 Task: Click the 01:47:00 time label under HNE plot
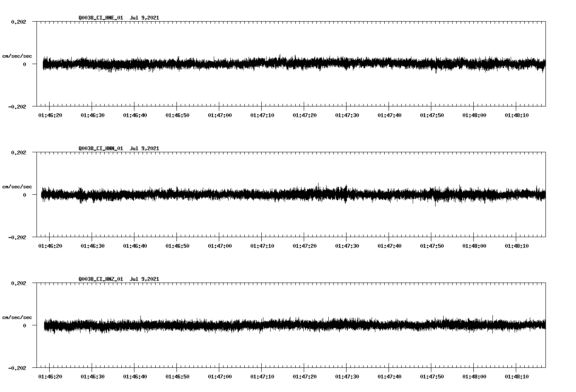click(x=220, y=115)
